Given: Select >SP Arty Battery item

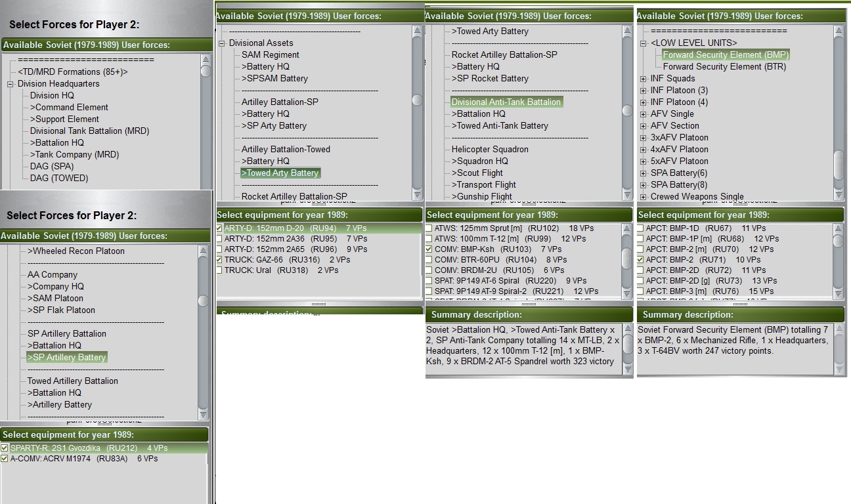Looking at the screenshot, I should [274, 126].
